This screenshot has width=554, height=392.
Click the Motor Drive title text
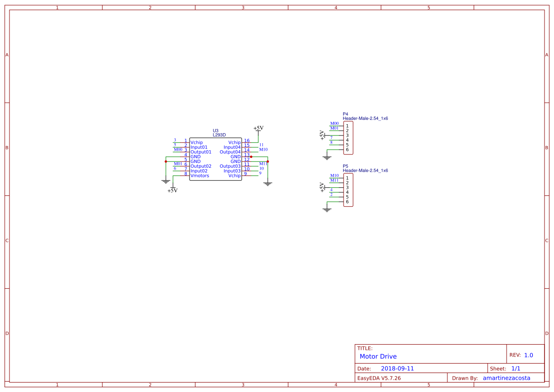coord(378,356)
